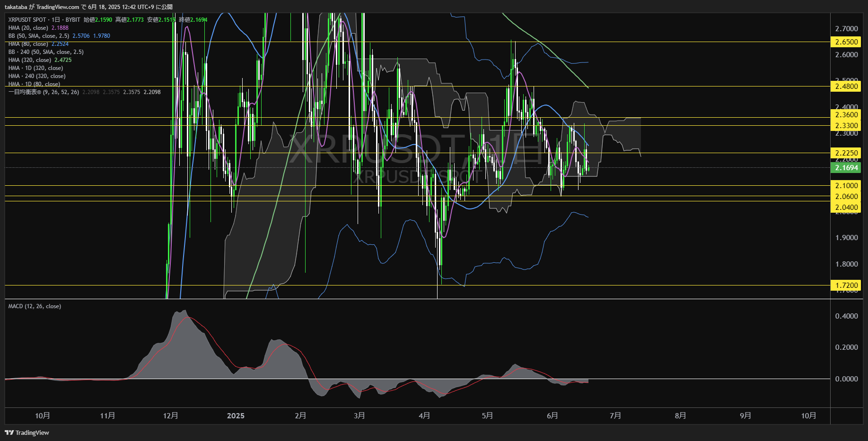Click the 1.7200 yellow price label
This screenshot has width=868, height=441.
(846, 285)
